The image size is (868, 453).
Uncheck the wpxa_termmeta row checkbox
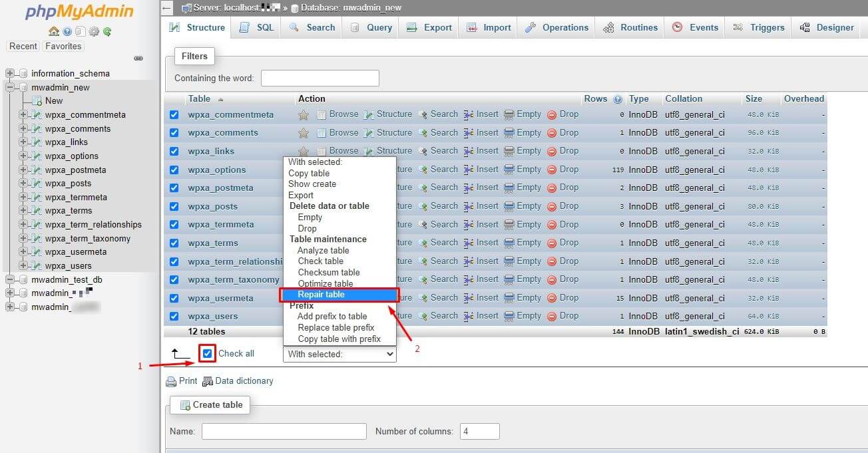[174, 225]
